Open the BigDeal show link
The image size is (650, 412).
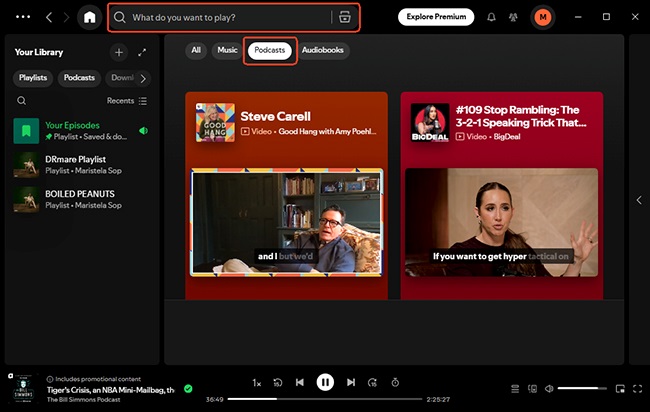[x=507, y=137]
